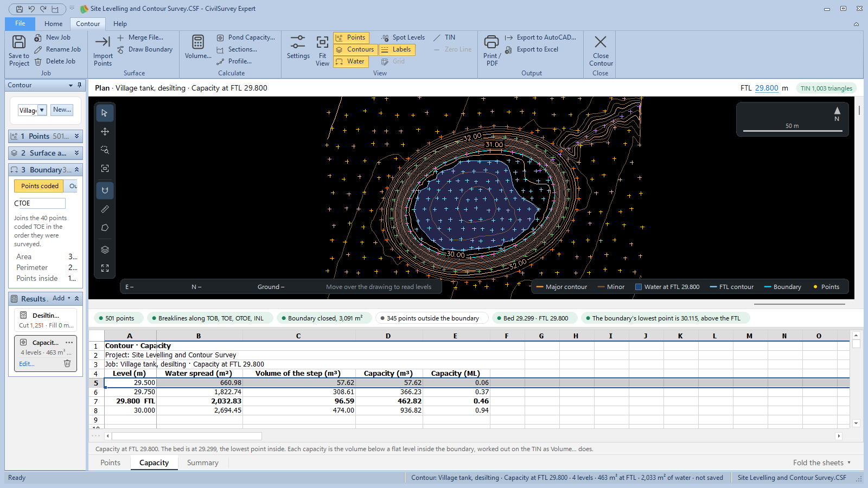This screenshot has height=488, width=868.
Task: Toggle Labels display in the View group
Action: pyautogui.click(x=397, y=49)
